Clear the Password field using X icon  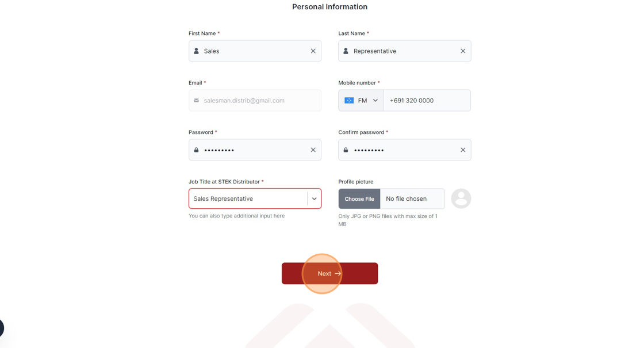313,150
